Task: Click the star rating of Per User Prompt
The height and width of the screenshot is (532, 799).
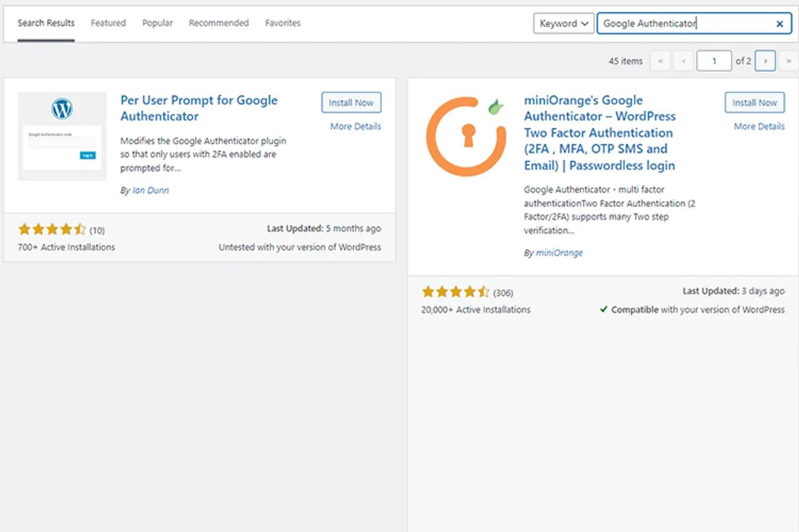Action: 52,229
